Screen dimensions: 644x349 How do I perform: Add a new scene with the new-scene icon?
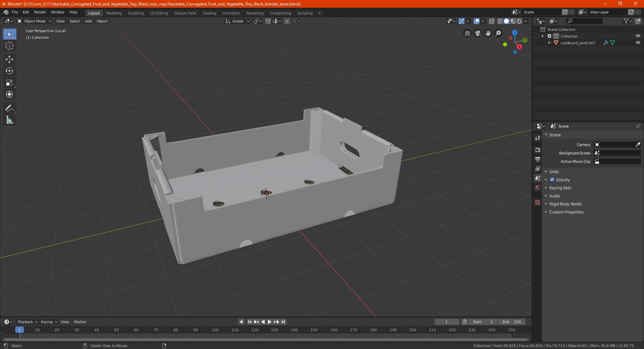pyautogui.click(x=565, y=12)
